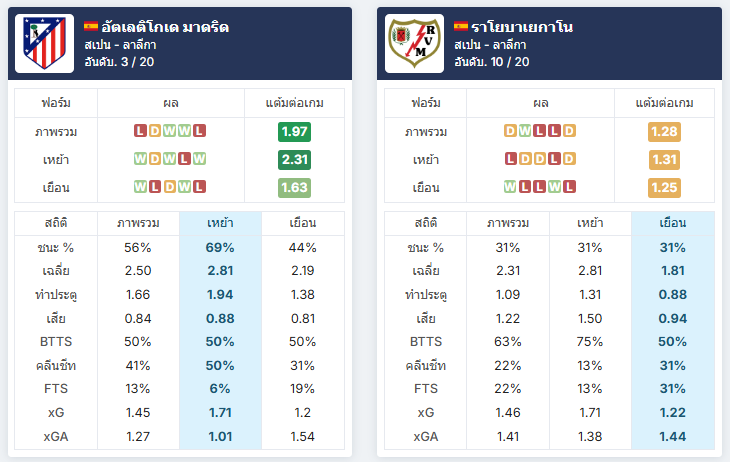
Task: Click Atletico home win rate 69%
Action: click(220, 247)
